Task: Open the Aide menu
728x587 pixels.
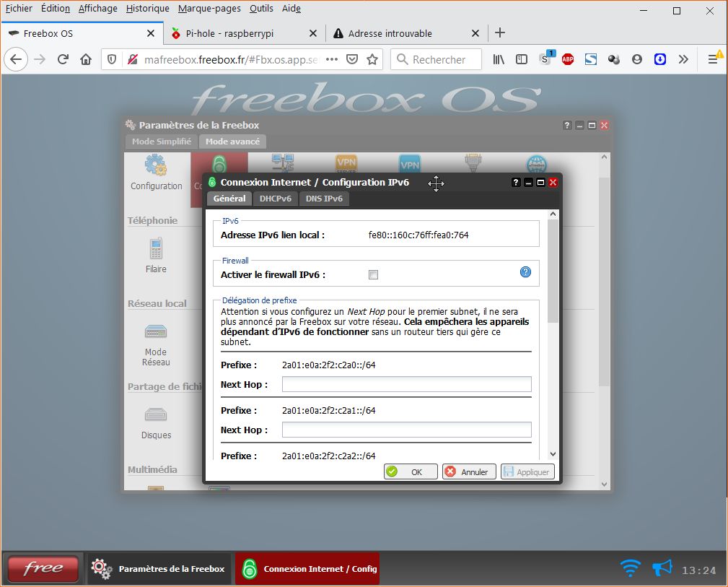Action: pyautogui.click(x=291, y=9)
